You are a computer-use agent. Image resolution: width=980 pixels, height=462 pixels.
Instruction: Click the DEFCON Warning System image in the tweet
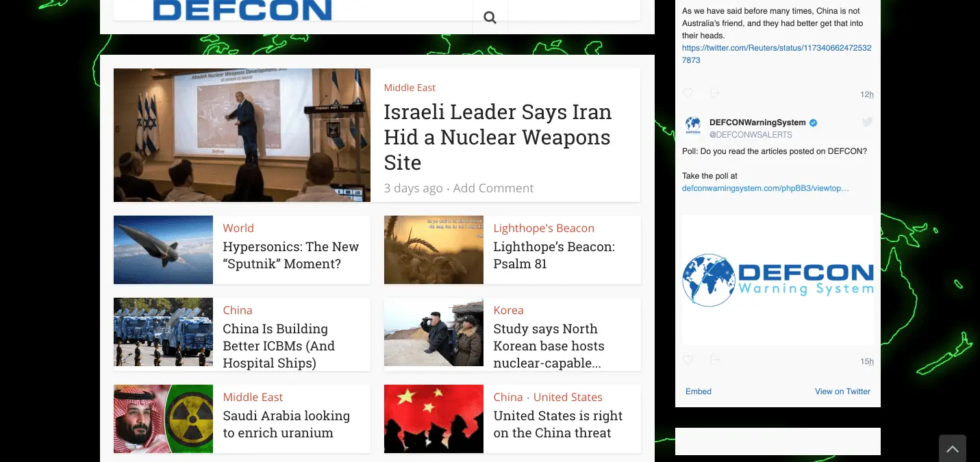pos(778,280)
